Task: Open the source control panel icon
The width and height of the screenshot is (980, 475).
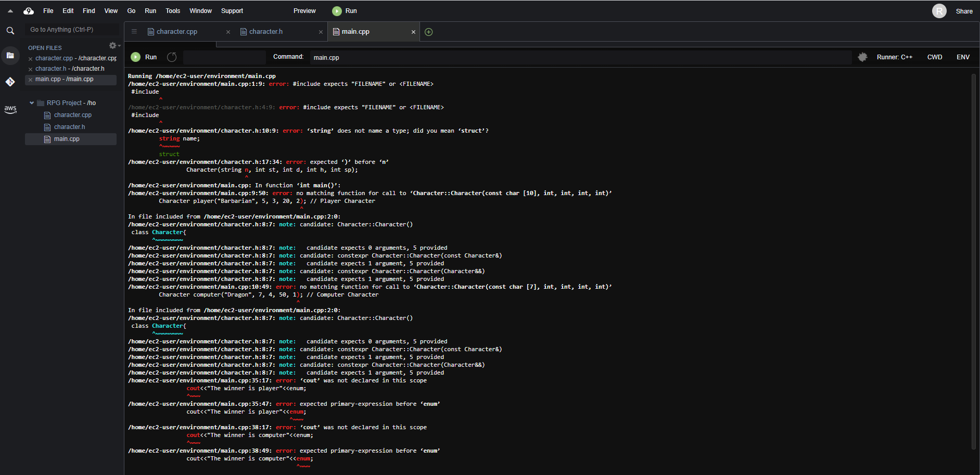Action: (10, 82)
